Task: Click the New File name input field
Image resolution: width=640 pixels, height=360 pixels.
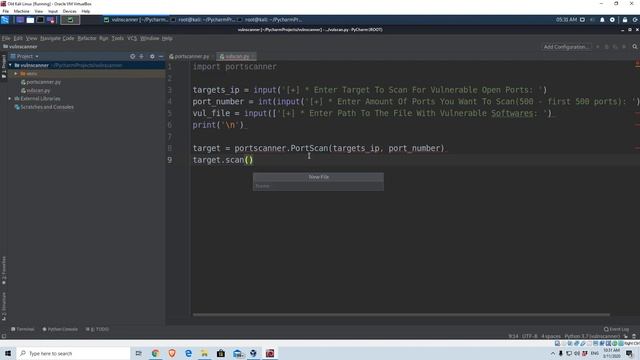Action: point(318,186)
